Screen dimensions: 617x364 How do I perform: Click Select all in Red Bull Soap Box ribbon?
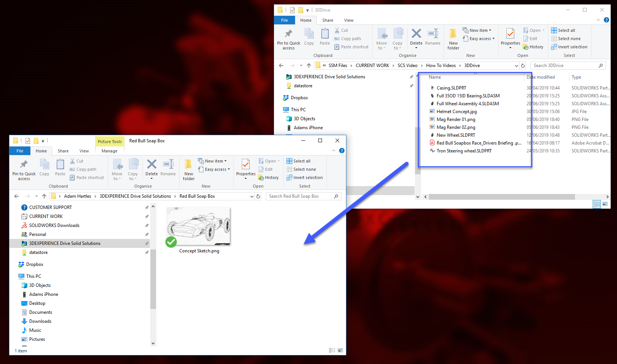pos(298,161)
